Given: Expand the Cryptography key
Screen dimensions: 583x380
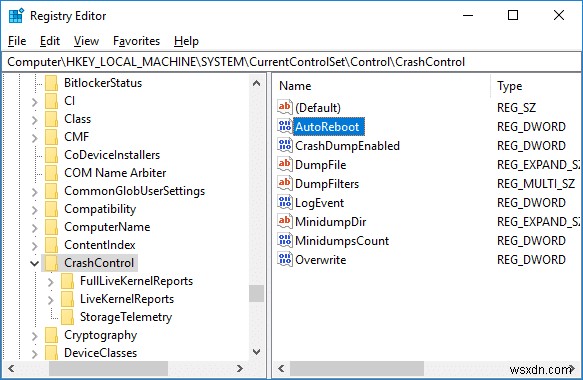Looking at the screenshot, I should [35, 336].
